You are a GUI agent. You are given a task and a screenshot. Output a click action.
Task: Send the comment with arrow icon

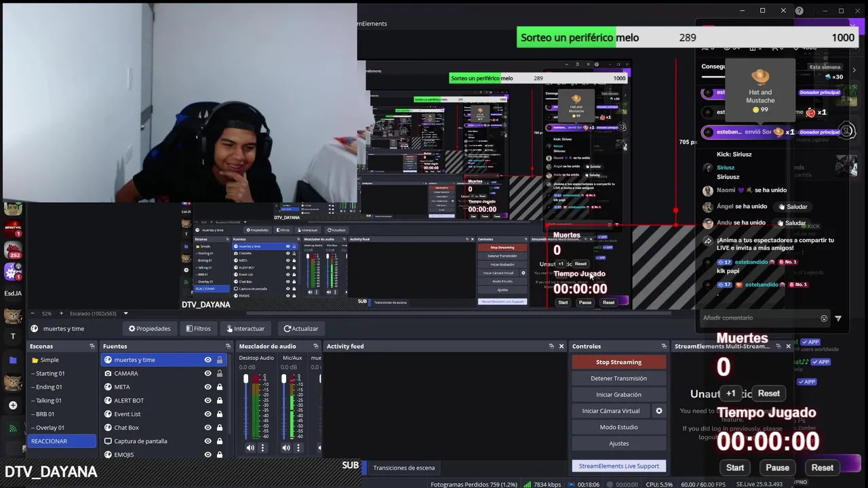pos(838,318)
